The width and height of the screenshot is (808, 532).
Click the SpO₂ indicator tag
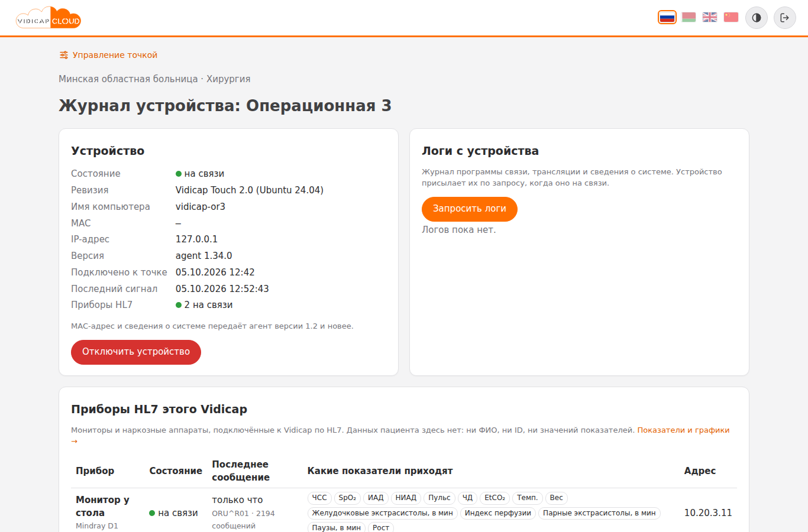(347, 498)
